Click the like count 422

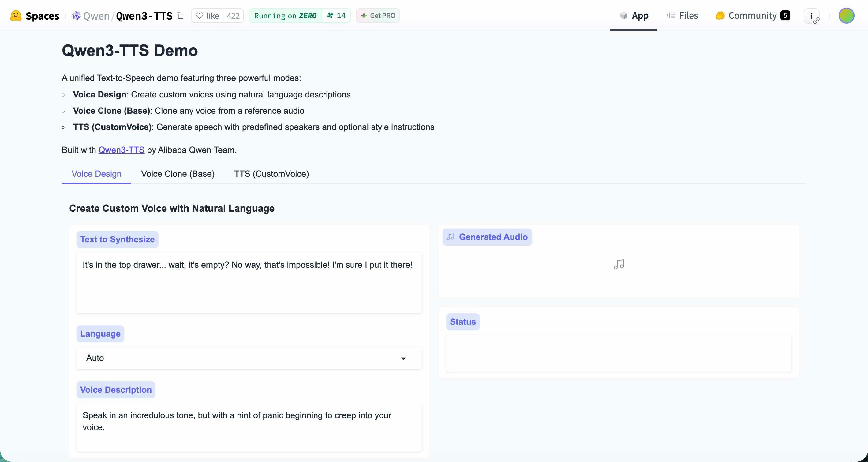233,16
